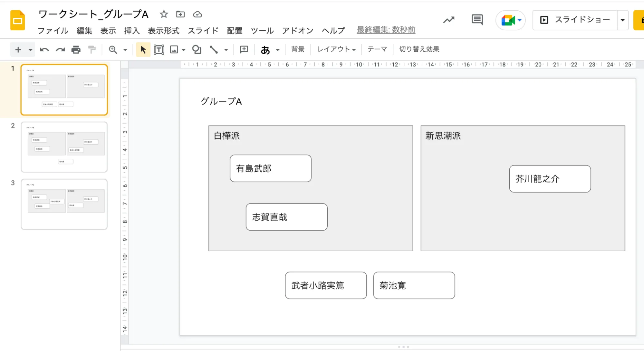The image size is (644, 351).
Task: Open the 最終編集: 数秒前 link
Action: (386, 30)
